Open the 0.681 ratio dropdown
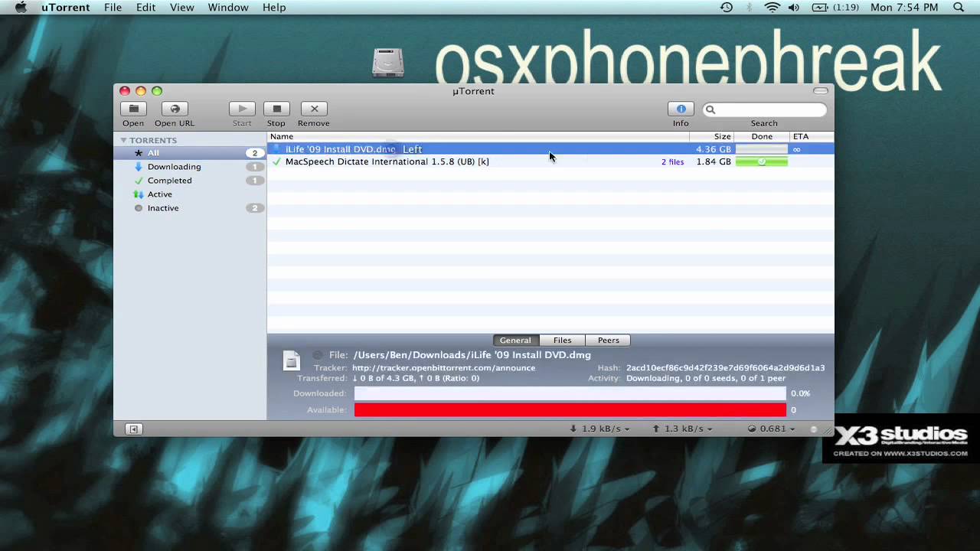Image resolution: width=980 pixels, height=551 pixels. (x=771, y=429)
